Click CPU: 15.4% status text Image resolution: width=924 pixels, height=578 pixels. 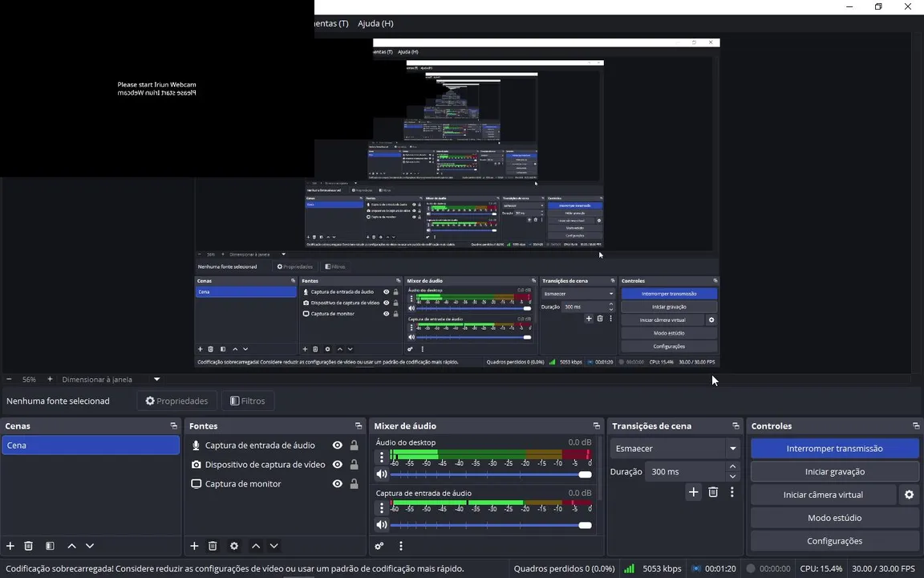pyautogui.click(x=821, y=568)
